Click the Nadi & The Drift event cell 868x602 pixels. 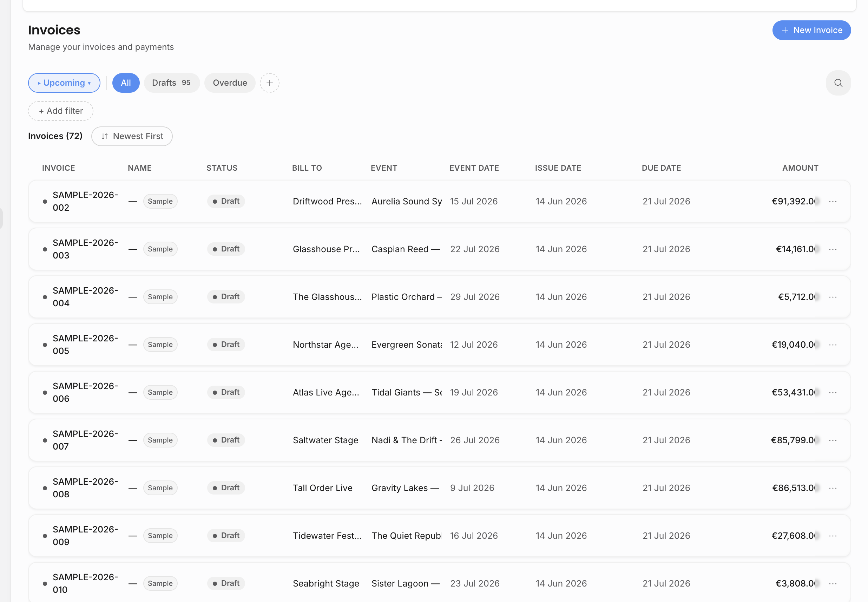pos(407,440)
